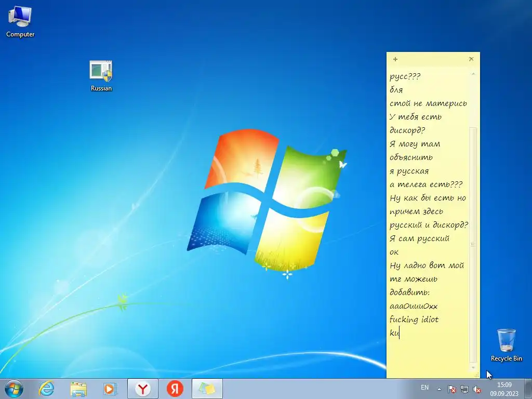Click the Show desktop strip
532x399 pixels.
tap(528, 389)
